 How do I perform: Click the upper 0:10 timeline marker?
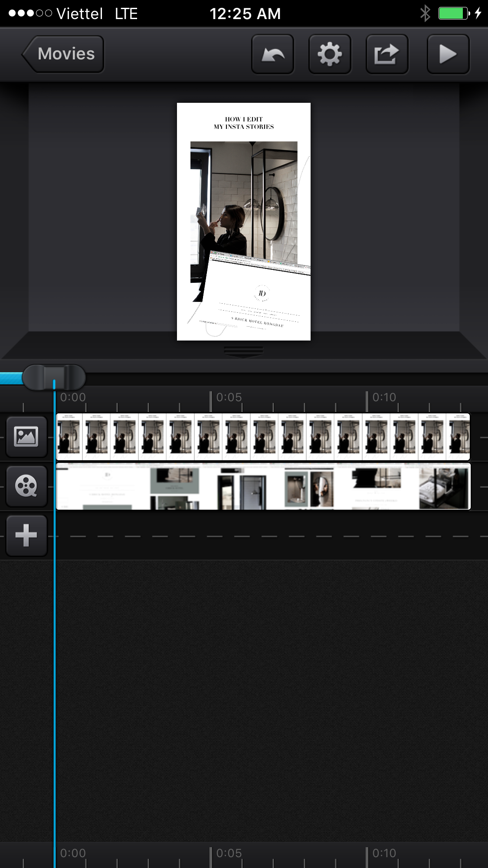384,397
